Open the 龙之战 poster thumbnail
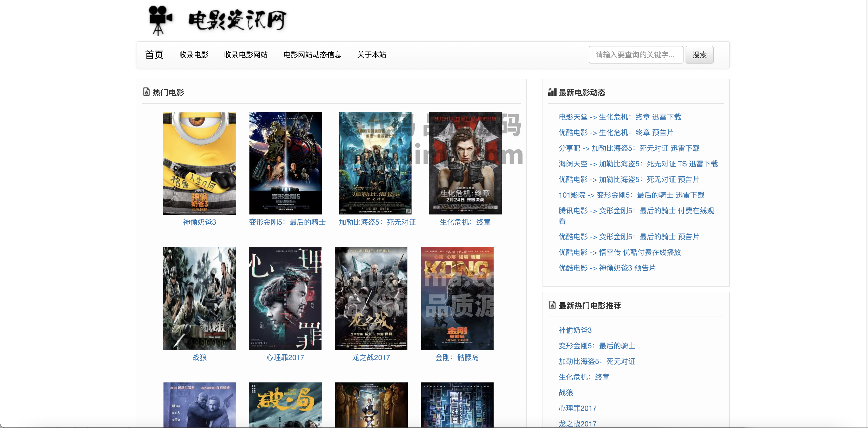Image resolution: width=868 pixels, height=428 pixels. [x=371, y=299]
